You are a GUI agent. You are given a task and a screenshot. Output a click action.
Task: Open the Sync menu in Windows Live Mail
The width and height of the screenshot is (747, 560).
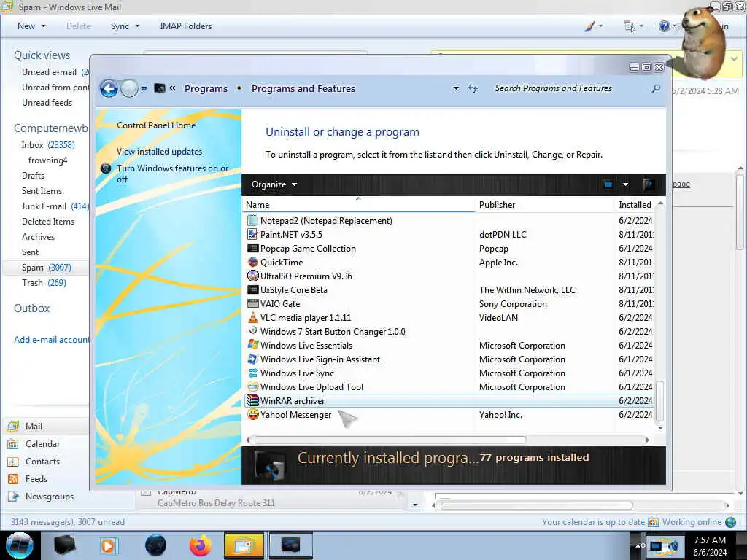click(x=120, y=26)
